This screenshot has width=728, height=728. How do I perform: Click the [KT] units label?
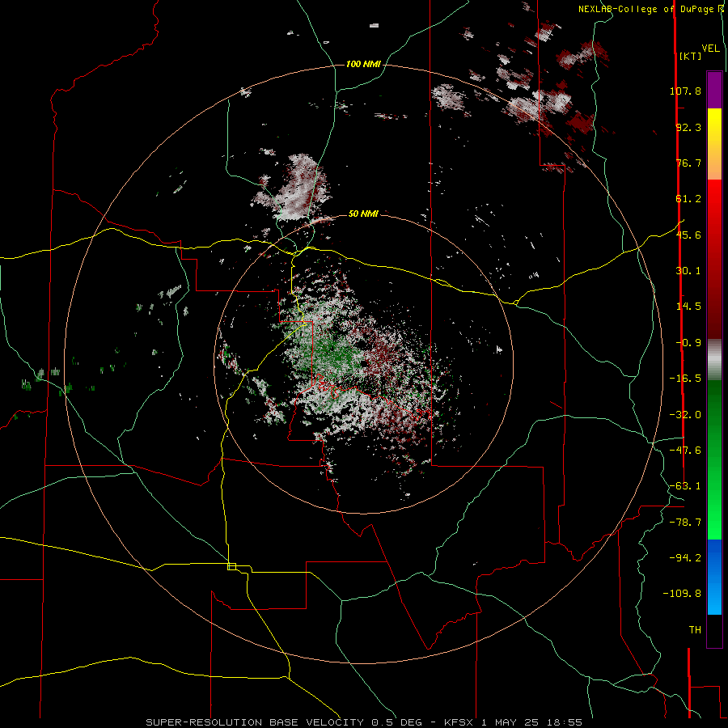click(x=690, y=56)
